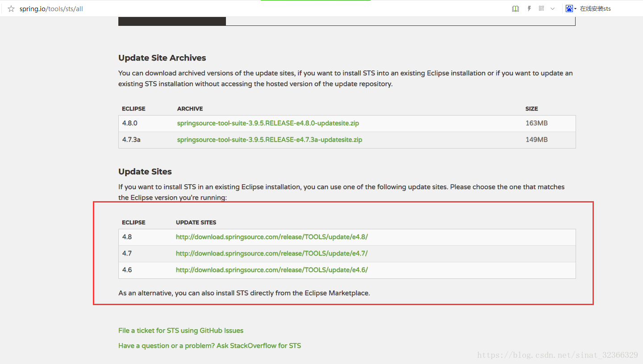Viewport: 643px width, 364px height.
Task: Select the 4.6 cell in Update Sites
Action: (x=127, y=270)
